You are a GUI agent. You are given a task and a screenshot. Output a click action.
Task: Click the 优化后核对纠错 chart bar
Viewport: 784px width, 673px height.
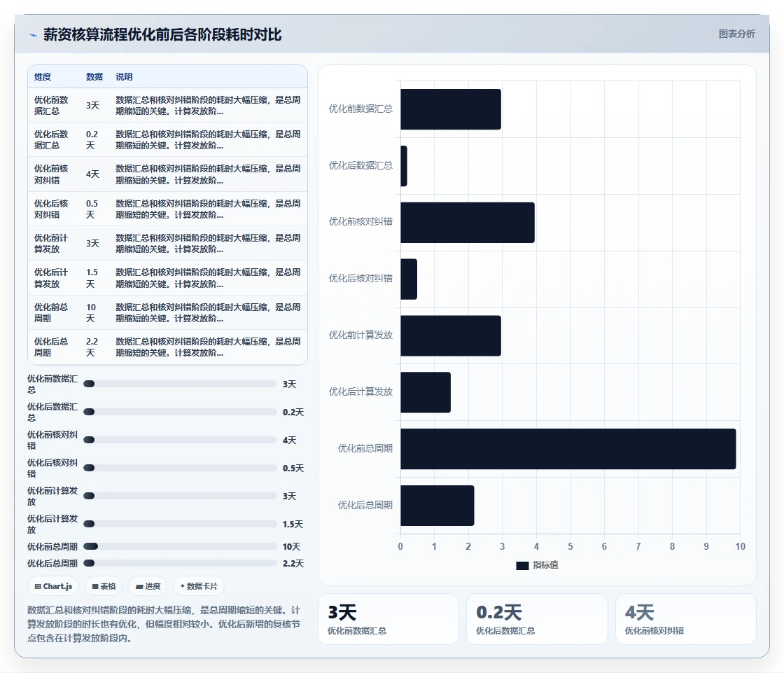(409, 279)
